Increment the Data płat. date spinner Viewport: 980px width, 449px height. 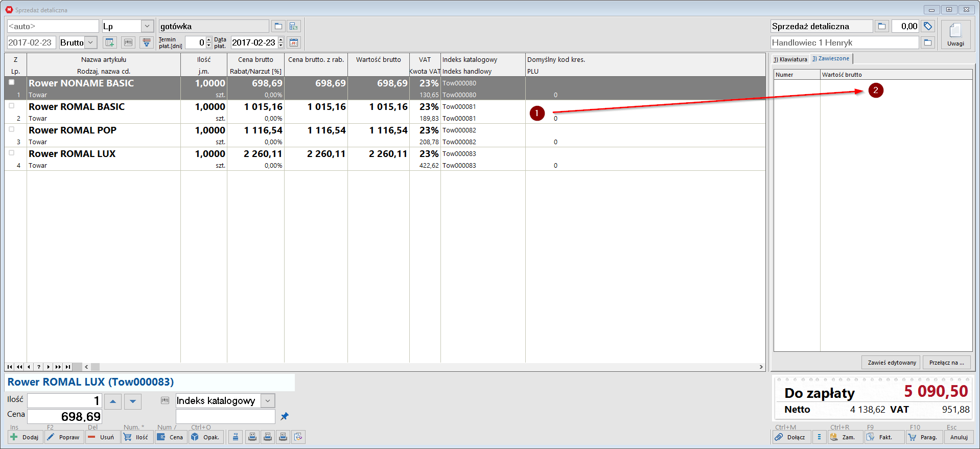281,39
